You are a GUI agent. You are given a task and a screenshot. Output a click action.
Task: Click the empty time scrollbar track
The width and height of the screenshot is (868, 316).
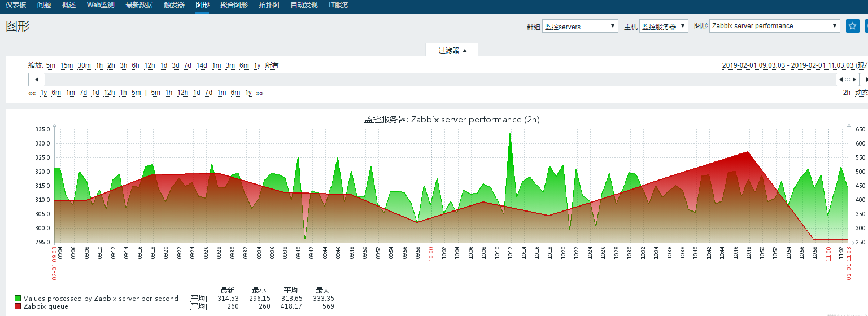tap(440, 80)
